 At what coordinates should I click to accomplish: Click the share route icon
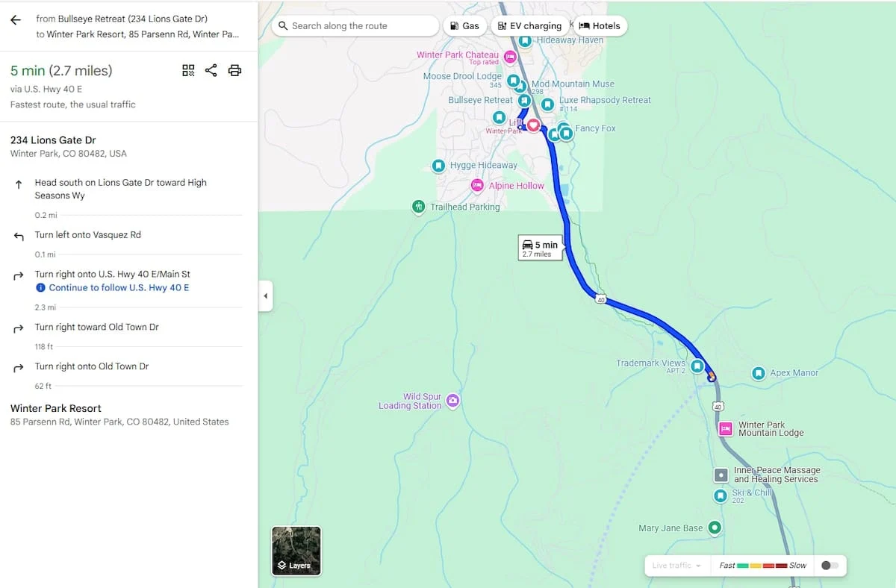pos(211,70)
